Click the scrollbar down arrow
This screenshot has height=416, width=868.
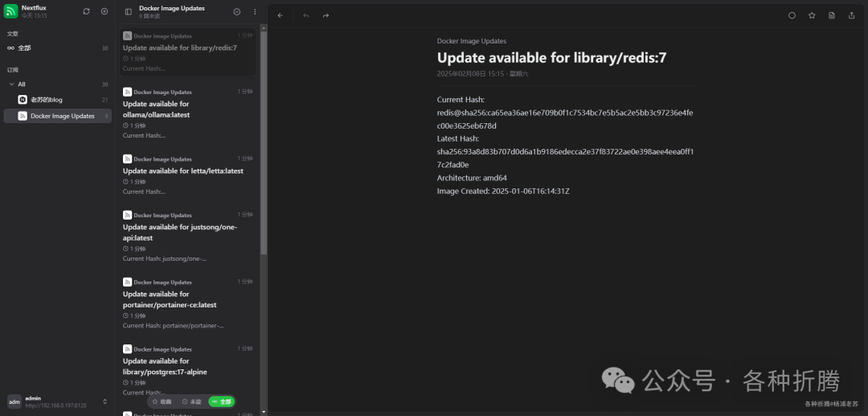pos(264,411)
